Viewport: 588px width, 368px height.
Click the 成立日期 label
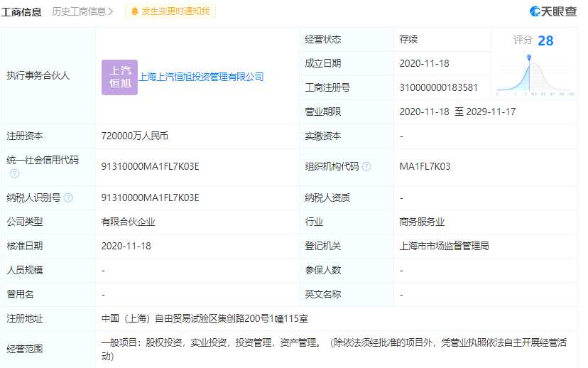click(x=323, y=63)
